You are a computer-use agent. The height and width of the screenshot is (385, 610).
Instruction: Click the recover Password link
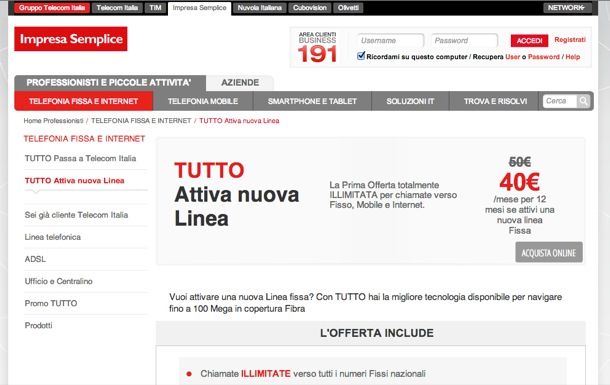tap(543, 57)
